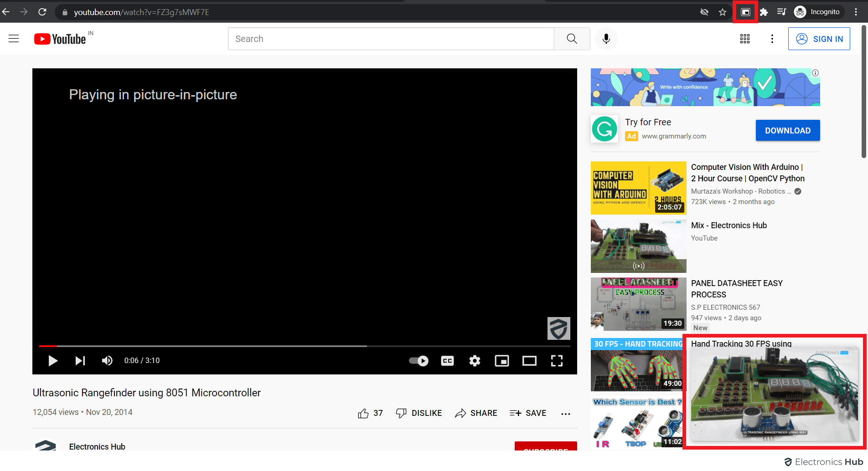Image resolution: width=868 pixels, height=471 pixels.
Task: Switch to theater mode view
Action: [529, 361]
